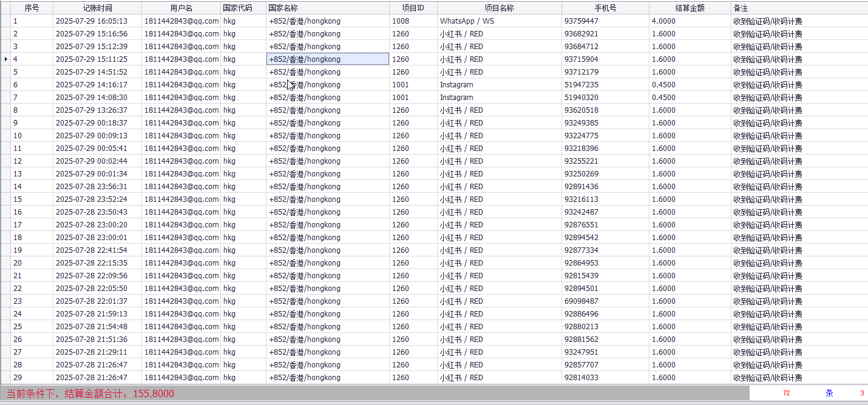Screen dimensions: 868x405
Task: Click row number 26 in 序号 column
Action: click(x=32, y=339)
